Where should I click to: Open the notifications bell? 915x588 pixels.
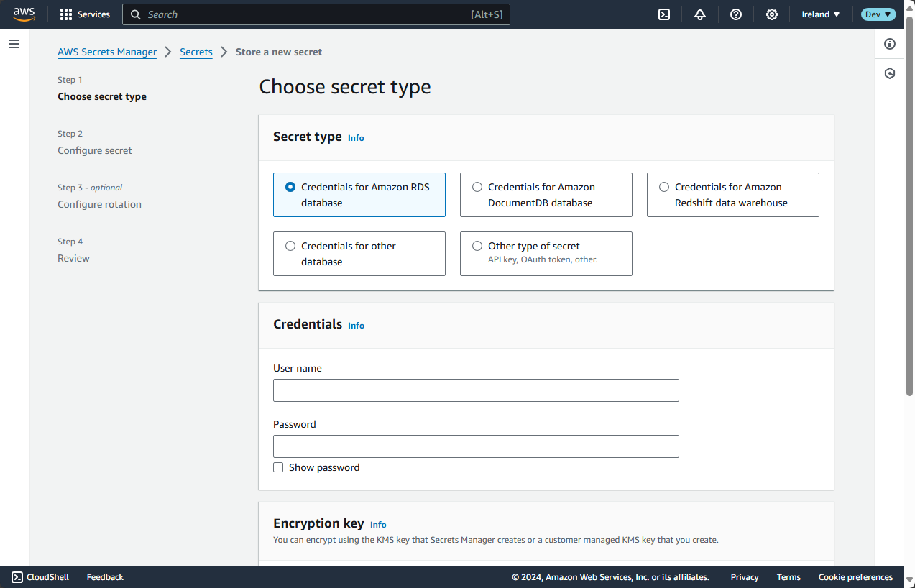tap(700, 14)
